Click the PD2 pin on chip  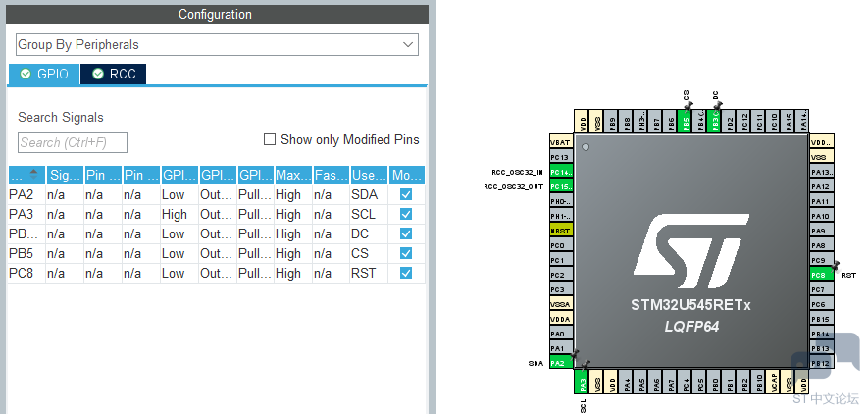point(729,121)
